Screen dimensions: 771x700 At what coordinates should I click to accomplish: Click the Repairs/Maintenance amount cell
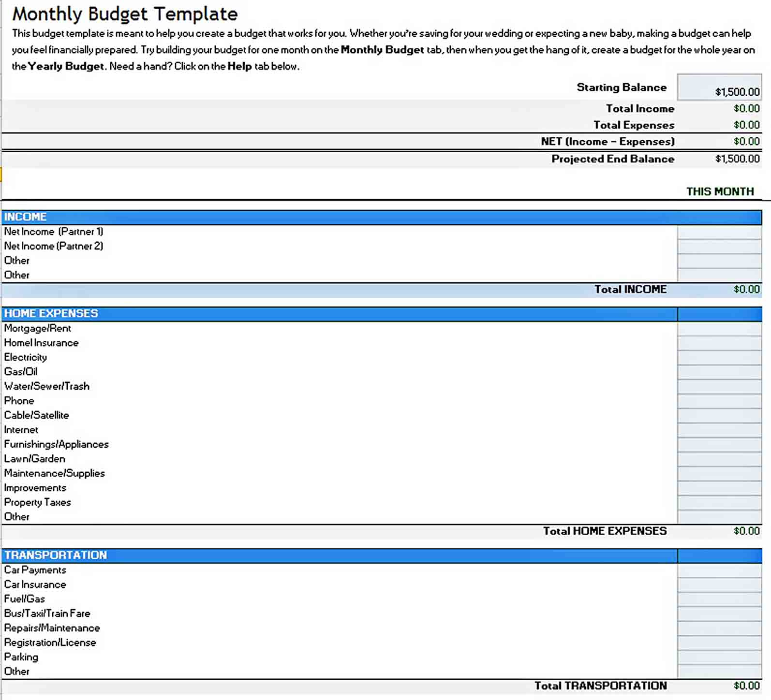coord(719,628)
